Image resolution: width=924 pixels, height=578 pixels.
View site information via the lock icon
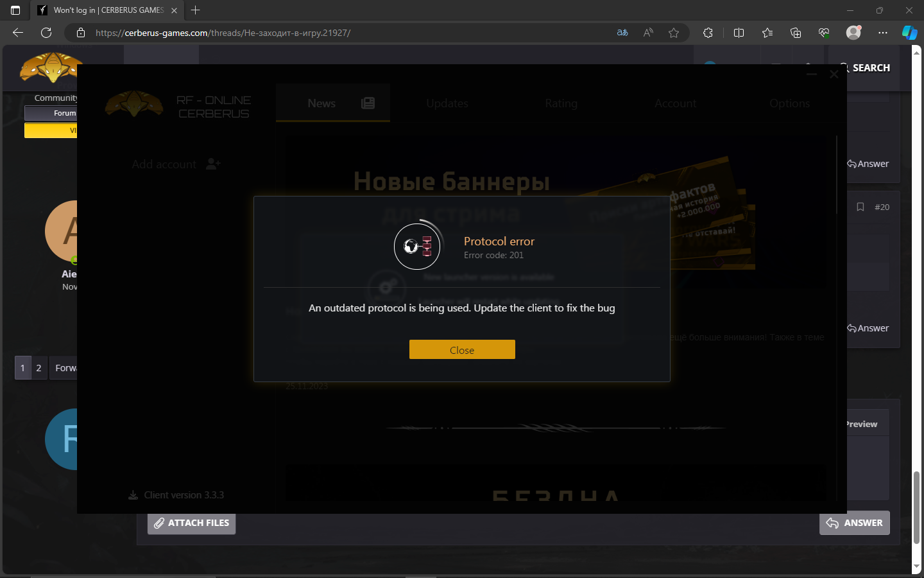click(x=81, y=33)
